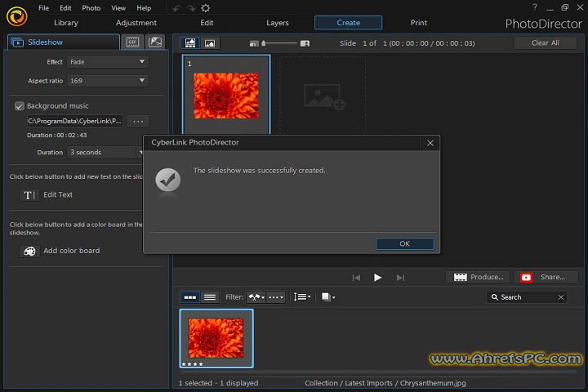Screen dimensions: 588x392
Task: Switch to the Layers module
Action: pyautogui.click(x=278, y=23)
